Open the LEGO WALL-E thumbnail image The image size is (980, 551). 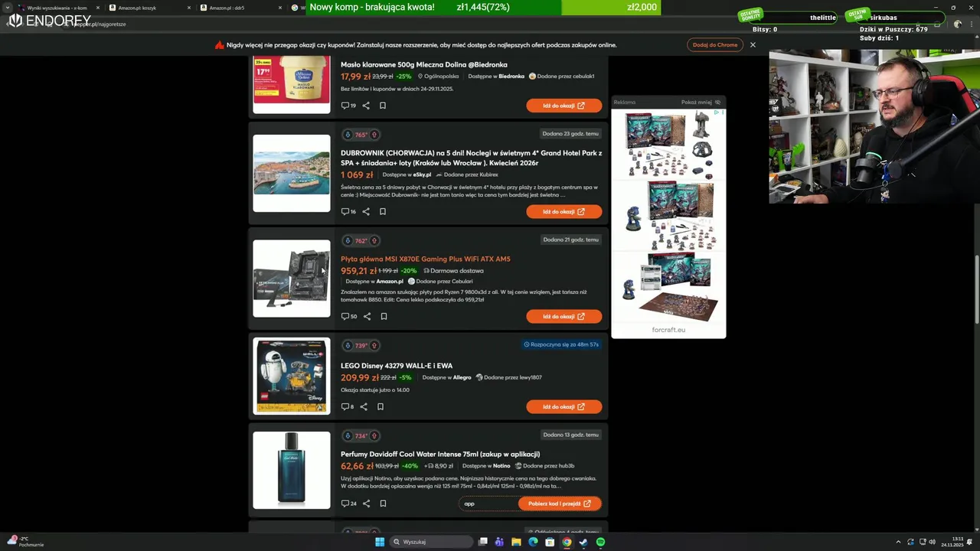[x=292, y=376]
